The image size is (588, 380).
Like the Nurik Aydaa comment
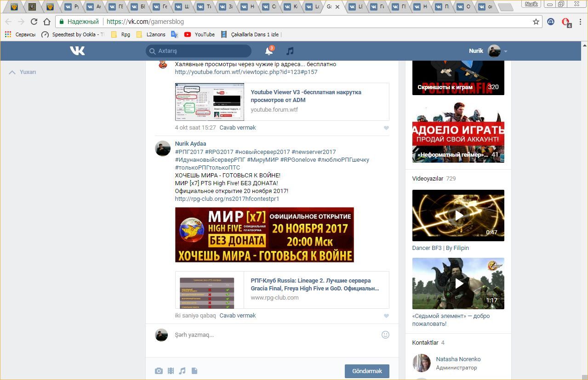[x=386, y=316]
